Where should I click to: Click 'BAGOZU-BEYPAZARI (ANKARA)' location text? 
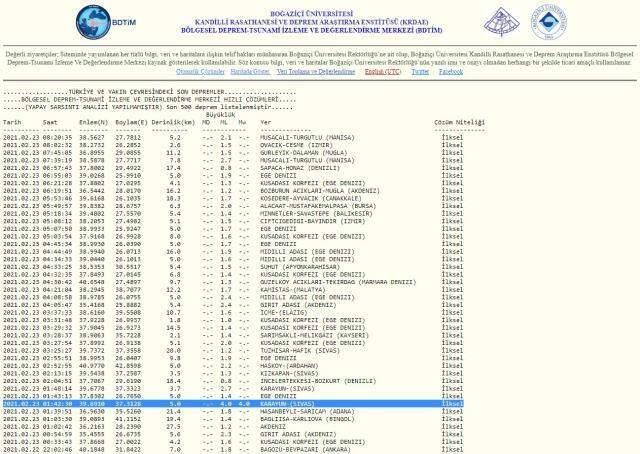306,450
